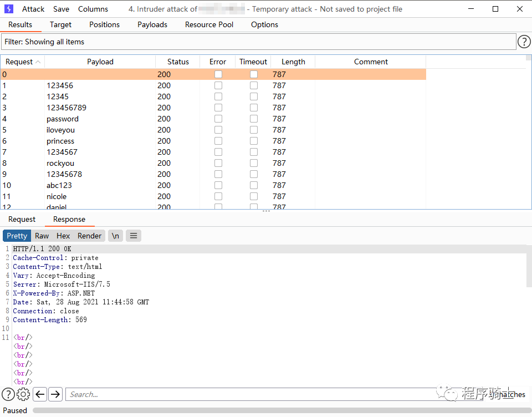Image resolution: width=532 pixels, height=417 pixels.
Task: Go to next search match arrow
Action: pos(55,394)
